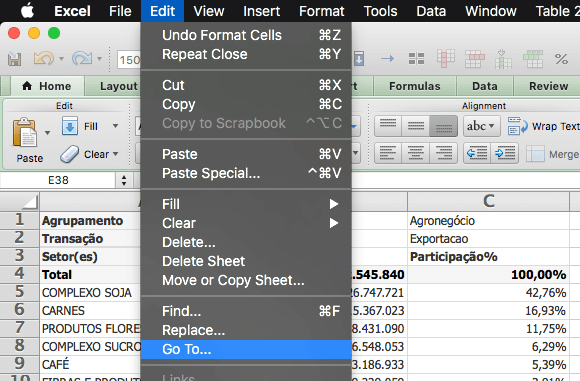The height and width of the screenshot is (381, 580).
Task: Switch to the Home ribbon tab
Action: [47, 86]
